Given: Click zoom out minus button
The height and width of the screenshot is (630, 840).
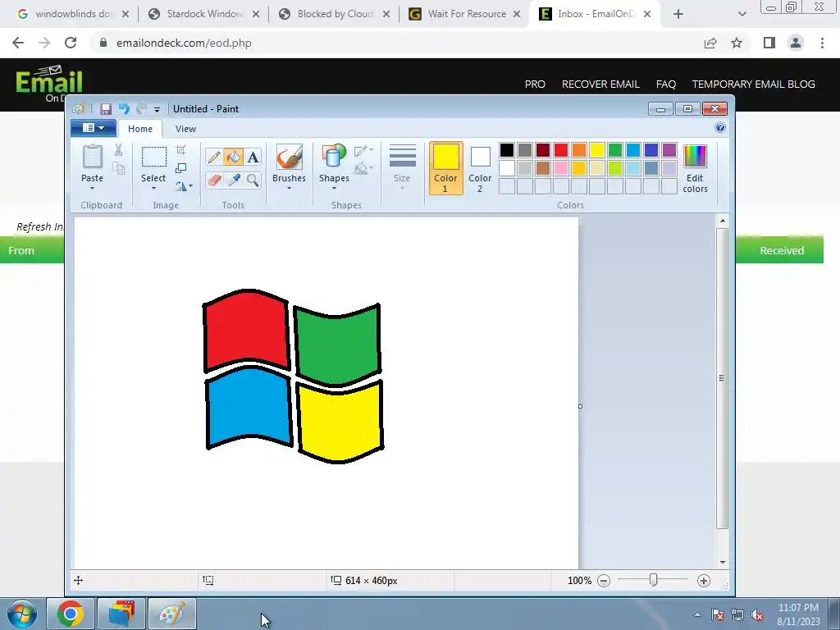Looking at the screenshot, I should pyautogui.click(x=604, y=581).
